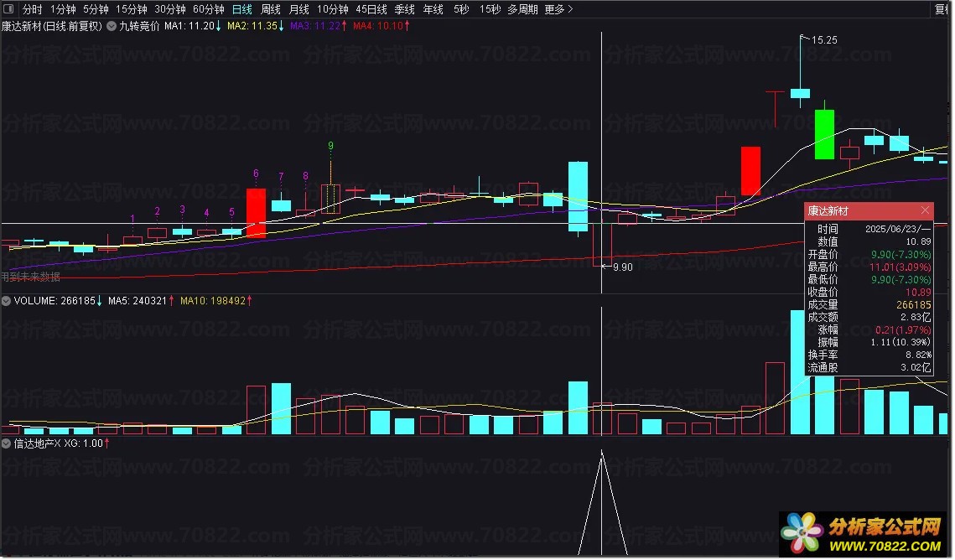Open the 更多 periods menu
This screenshot has height=560, width=955.
pyautogui.click(x=558, y=9)
